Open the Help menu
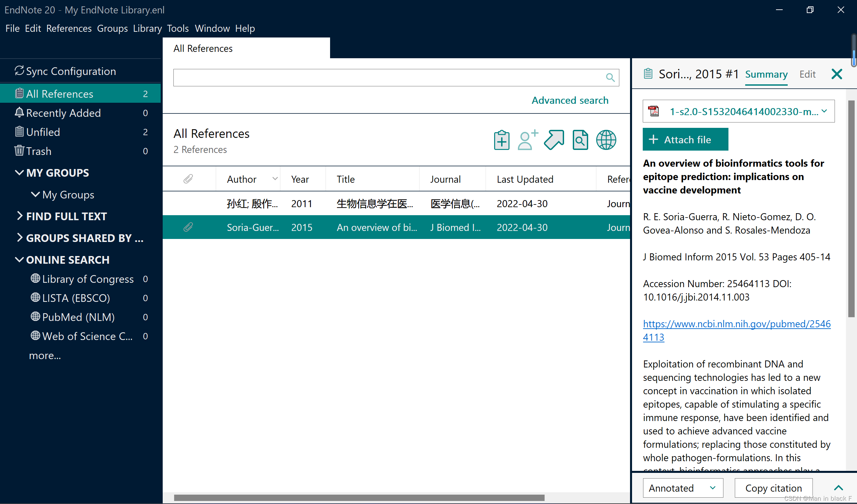 tap(245, 28)
